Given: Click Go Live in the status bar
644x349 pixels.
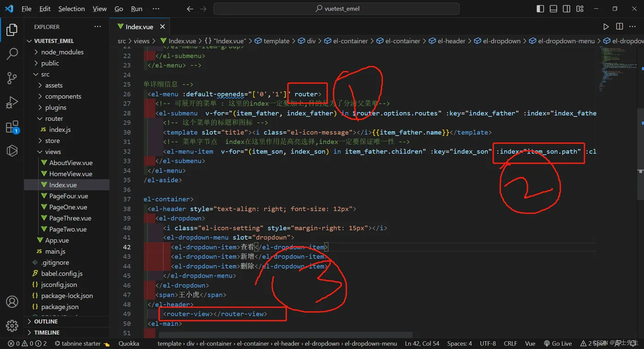Looking at the screenshot, I should pyautogui.click(x=558, y=343).
